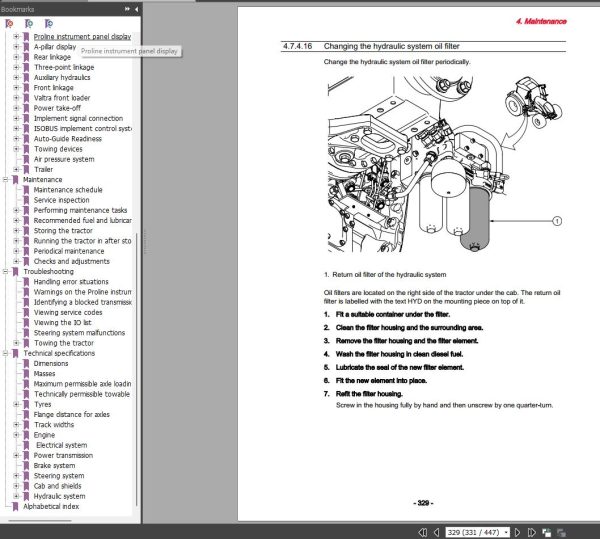The width and height of the screenshot is (600, 539).
Task: Click the bookmark icon beside Viewing the IO list
Action: point(26,322)
